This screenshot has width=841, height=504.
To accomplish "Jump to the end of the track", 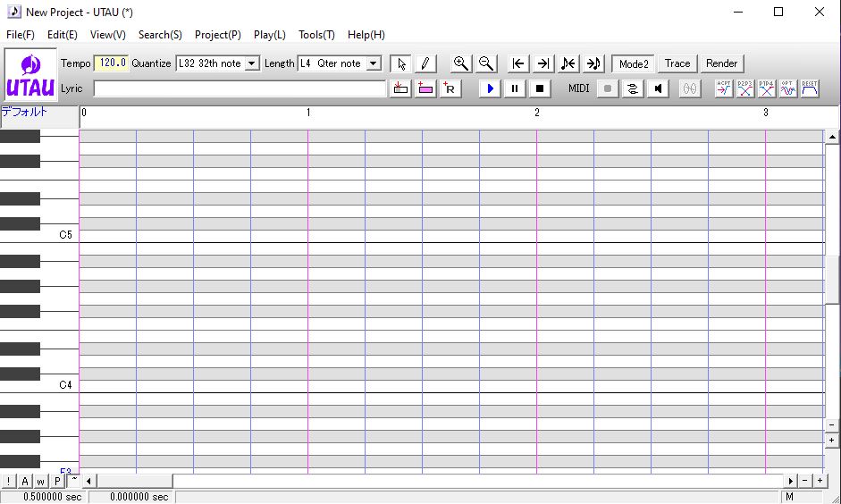I will point(543,63).
